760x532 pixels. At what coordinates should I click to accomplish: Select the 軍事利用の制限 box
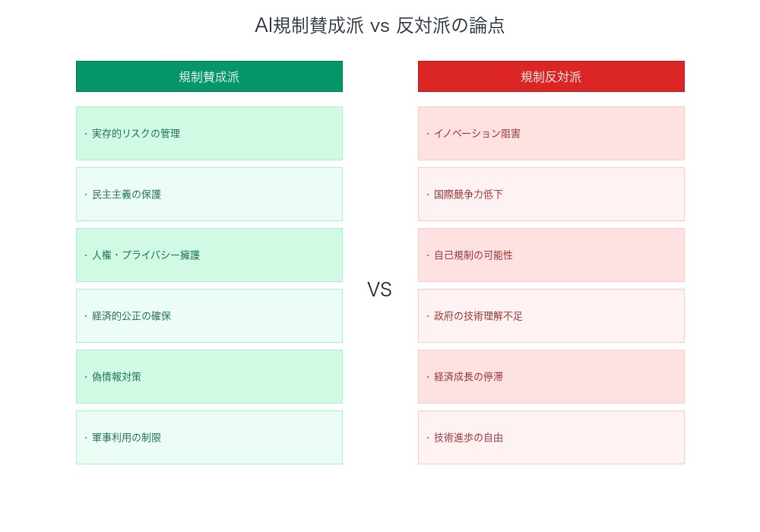(209, 438)
